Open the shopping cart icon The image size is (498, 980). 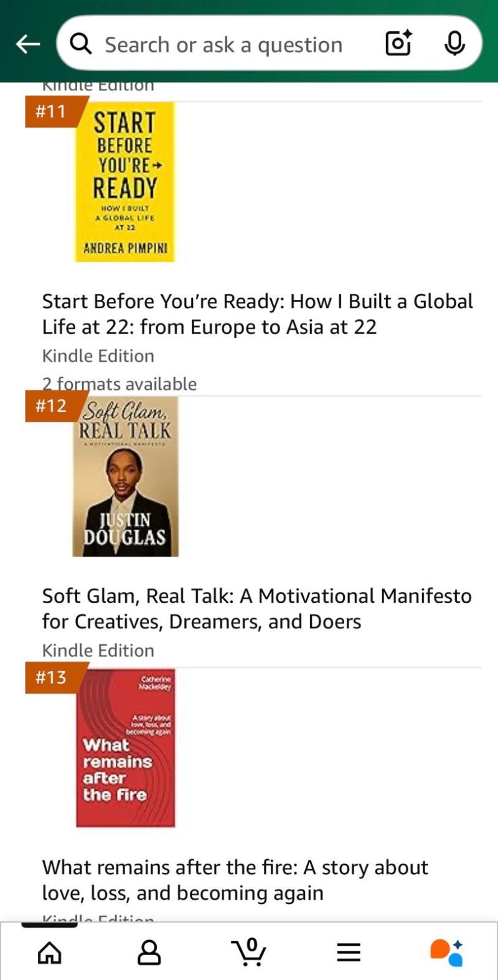[249, 952]
